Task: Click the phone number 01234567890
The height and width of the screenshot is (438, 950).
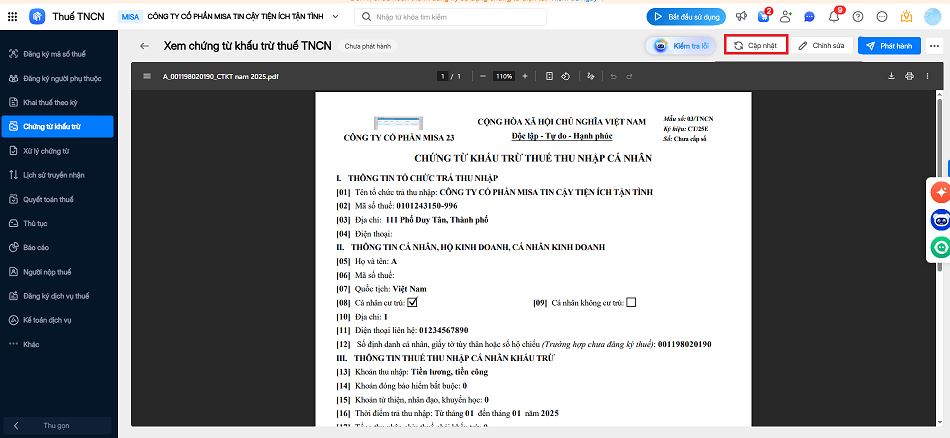Action: (x=443, y=330)
